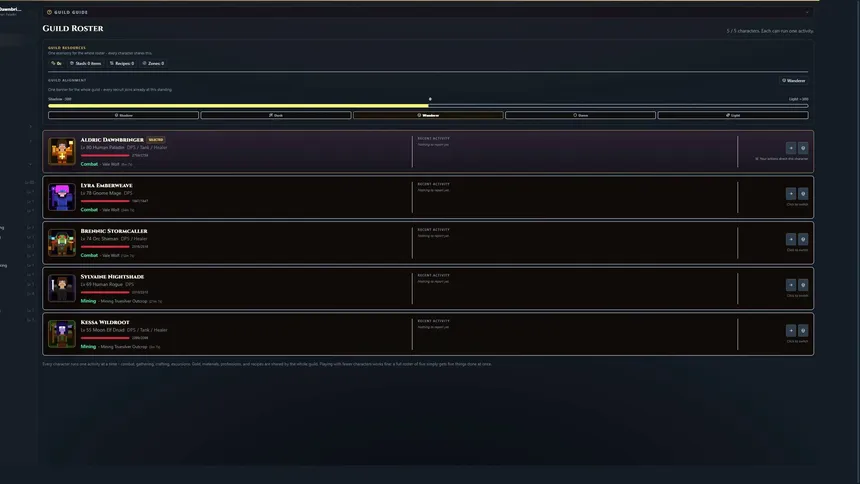Click shield icon button in Lyra Emberweave row
Viewport: 860px width, 484px height.
point(803,194)
